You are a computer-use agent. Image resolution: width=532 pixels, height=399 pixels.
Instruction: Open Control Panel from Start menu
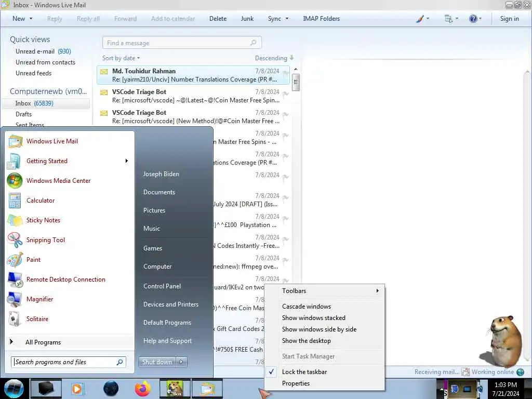[x=162, y=286]
